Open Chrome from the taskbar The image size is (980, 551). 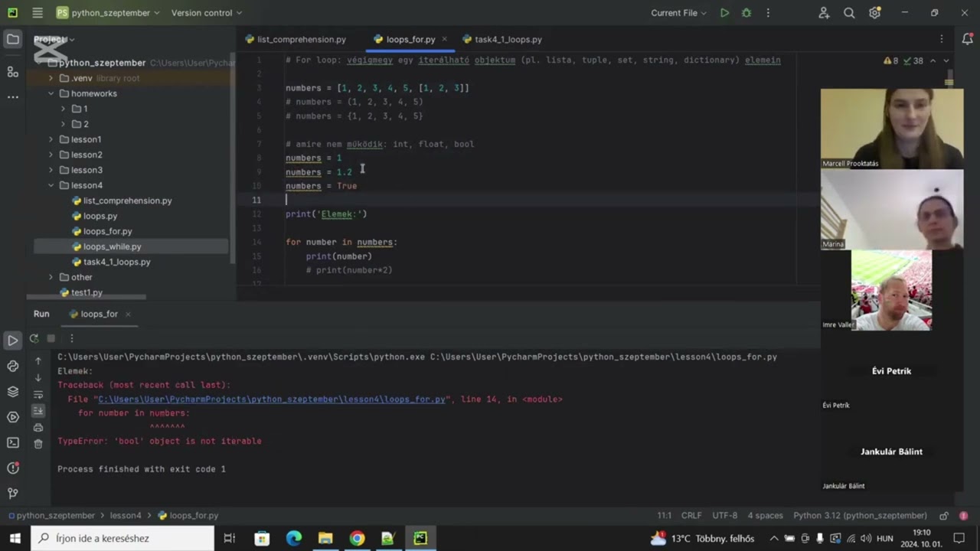[357, 538]
